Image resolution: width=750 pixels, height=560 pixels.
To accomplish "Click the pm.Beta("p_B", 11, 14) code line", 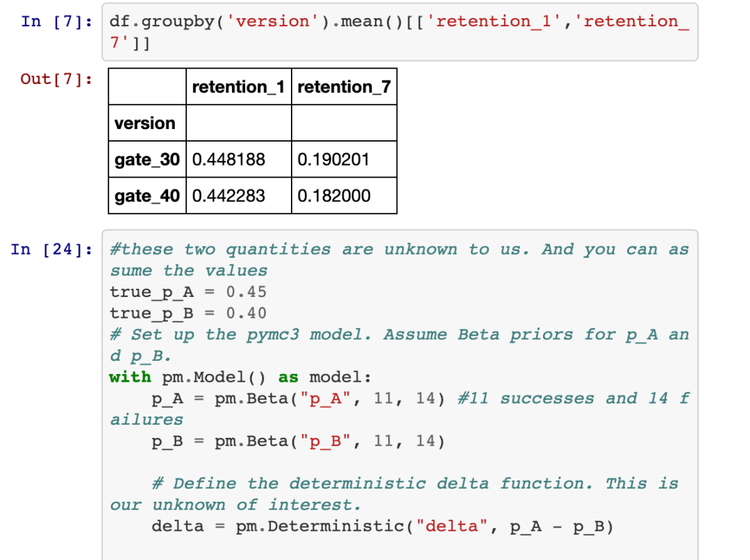I will 299,441.
